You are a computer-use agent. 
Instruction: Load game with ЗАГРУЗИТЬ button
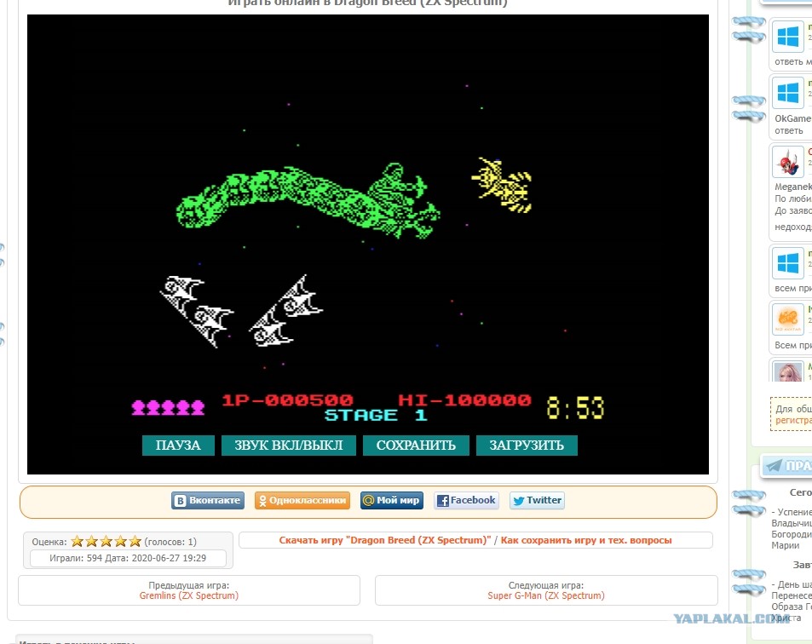pos(527,446)
